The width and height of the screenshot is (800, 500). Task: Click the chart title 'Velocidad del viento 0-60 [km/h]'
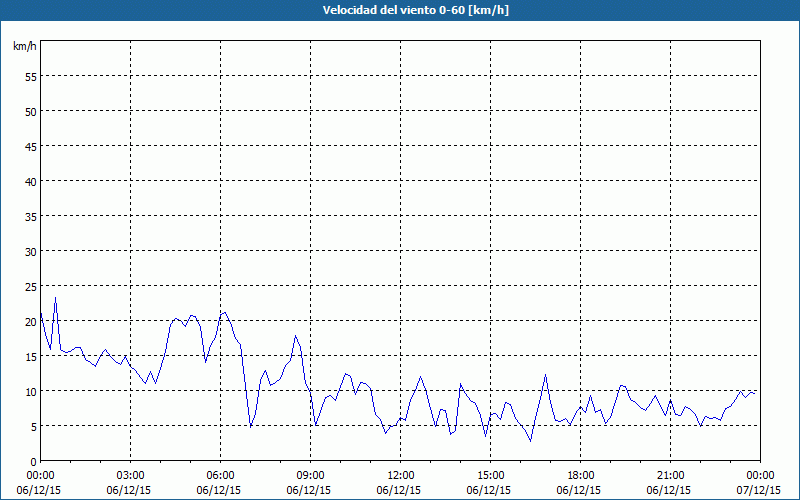(400, 10)
